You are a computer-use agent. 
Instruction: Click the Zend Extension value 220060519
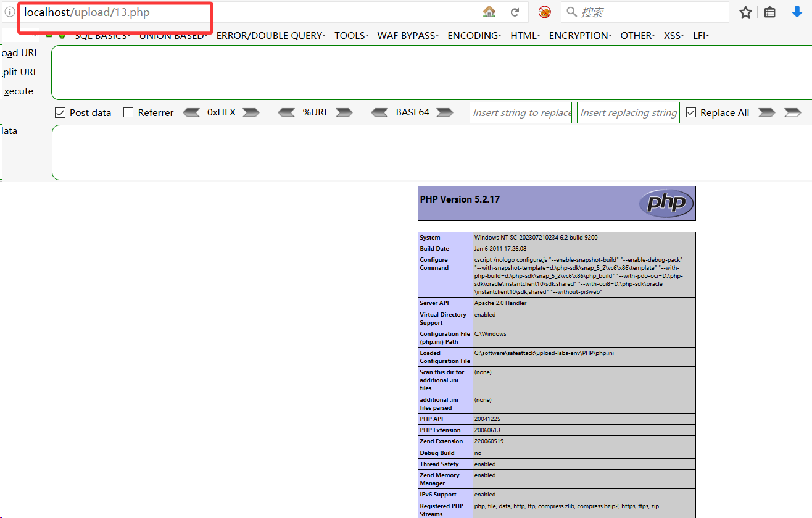(489, 441)
